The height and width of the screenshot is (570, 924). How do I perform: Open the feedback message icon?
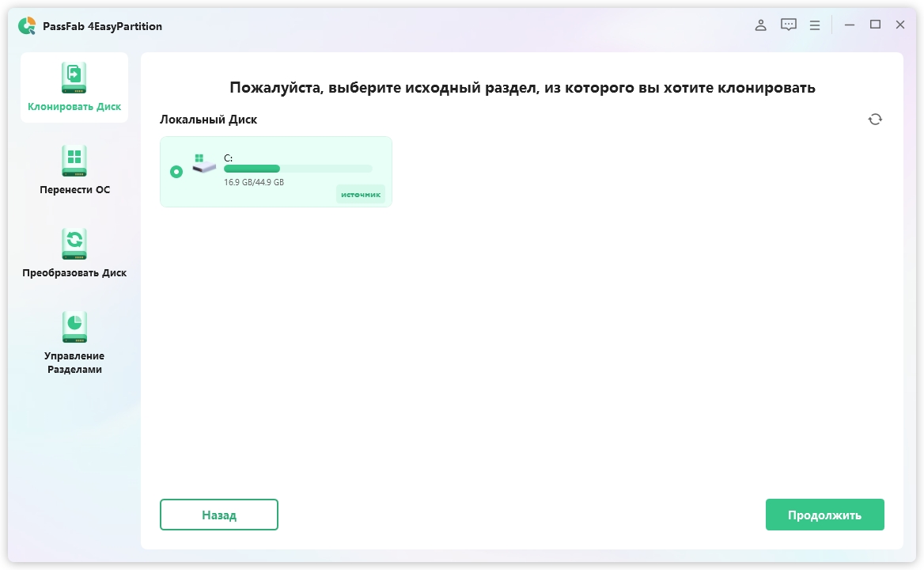pos(789,25)
